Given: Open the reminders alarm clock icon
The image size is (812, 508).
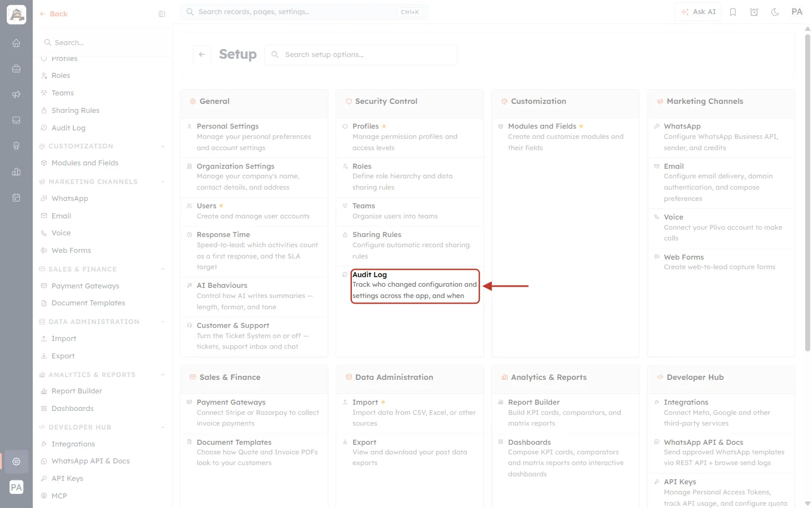Looking at the screenshot, I should [x=754, y=12].
